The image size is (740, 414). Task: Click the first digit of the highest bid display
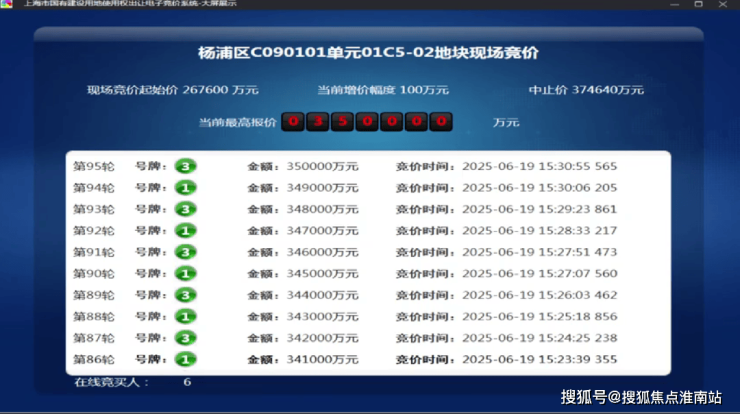[292, 122]
